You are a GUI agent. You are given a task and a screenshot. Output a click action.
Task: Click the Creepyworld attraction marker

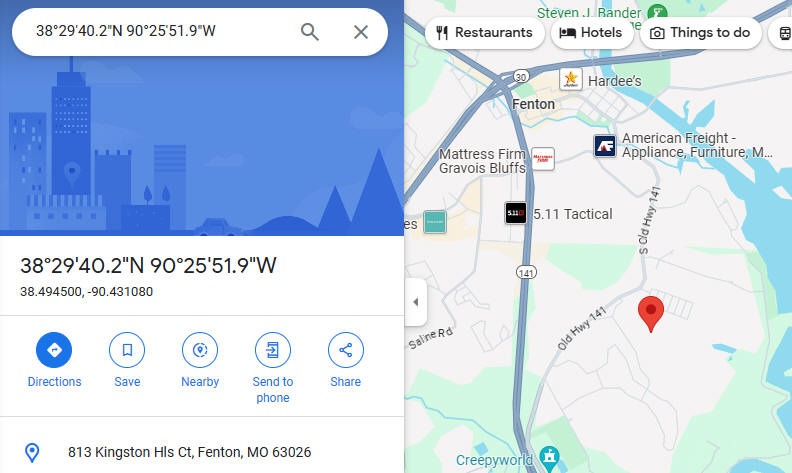pyautogui.click(x=549, y=456)
